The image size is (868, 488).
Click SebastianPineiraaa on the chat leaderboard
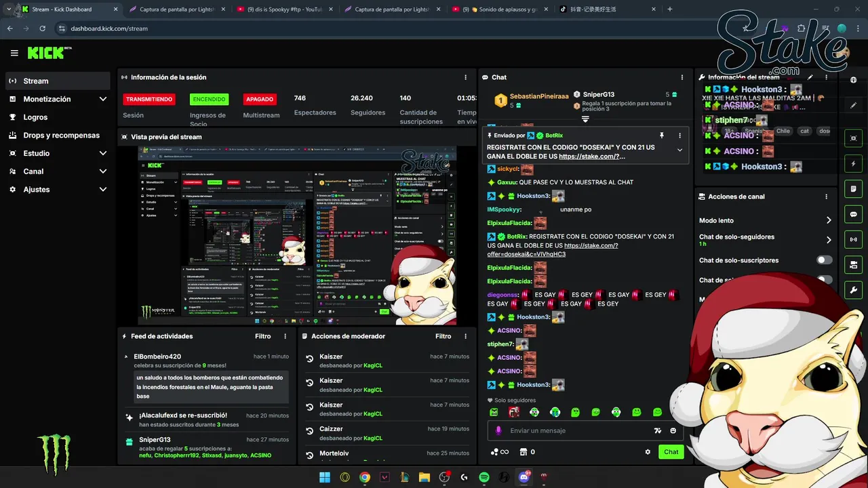[539, 96]
